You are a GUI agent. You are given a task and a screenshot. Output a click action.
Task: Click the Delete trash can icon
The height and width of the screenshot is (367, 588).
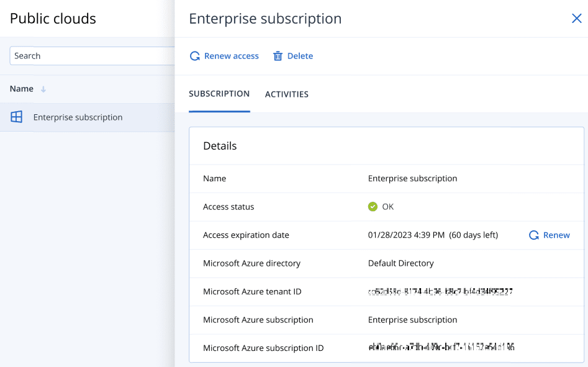tap(278, 56)
